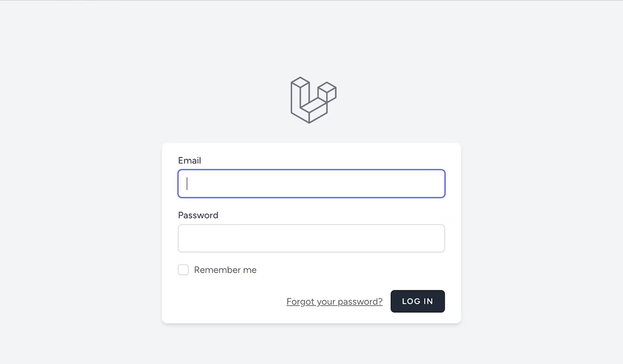Click the Laravel logo above the form

point(313,100)
